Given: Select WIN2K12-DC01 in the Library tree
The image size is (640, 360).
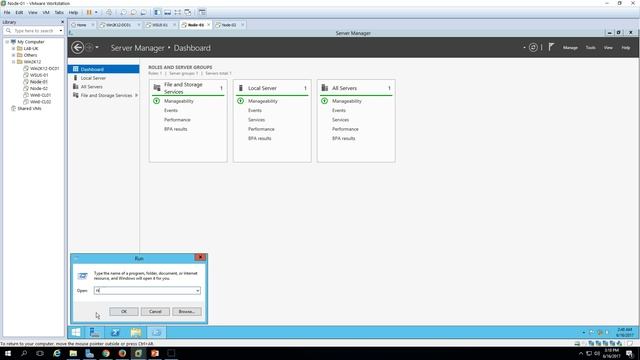Looking at the screenshot, I should coord(44,68).
